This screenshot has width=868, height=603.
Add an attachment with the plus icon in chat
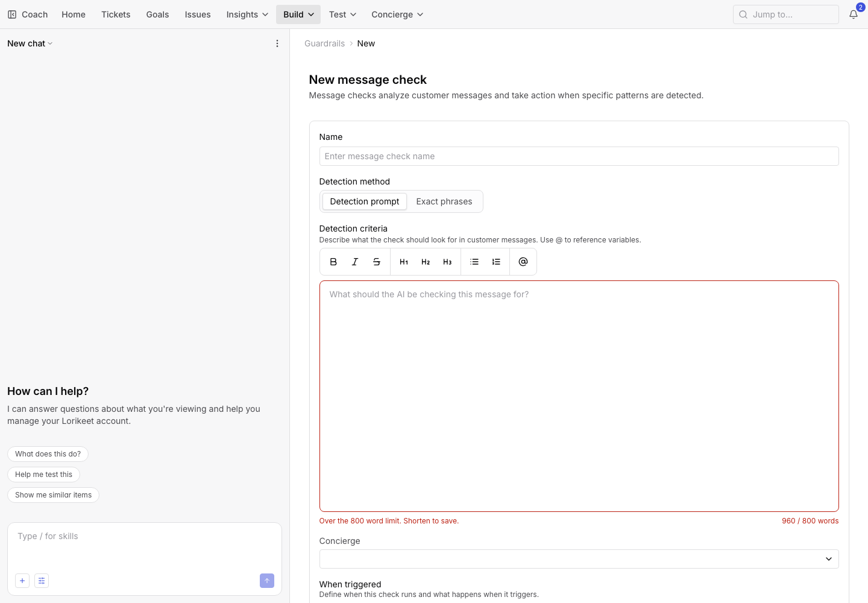pos(22,581)
